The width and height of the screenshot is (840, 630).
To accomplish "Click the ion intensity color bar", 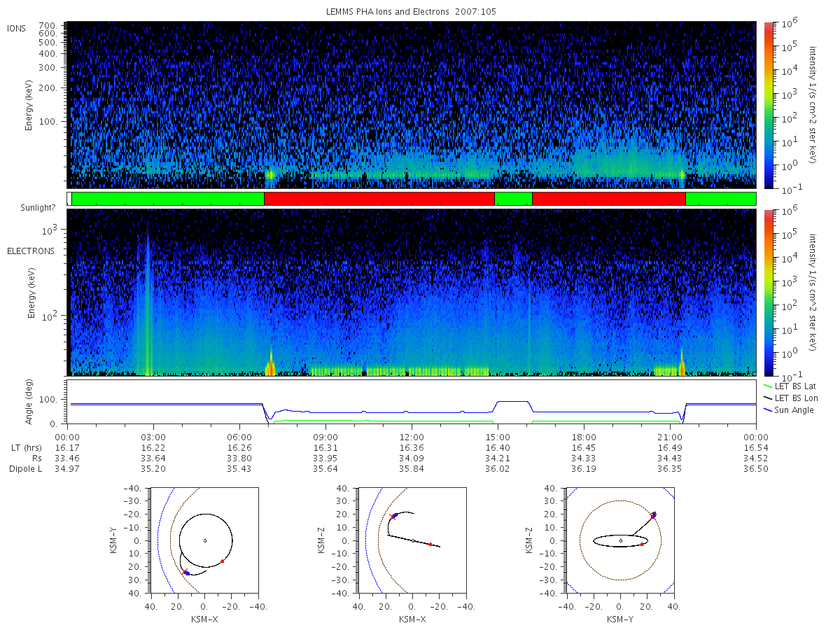I will [x=768, y=106].
